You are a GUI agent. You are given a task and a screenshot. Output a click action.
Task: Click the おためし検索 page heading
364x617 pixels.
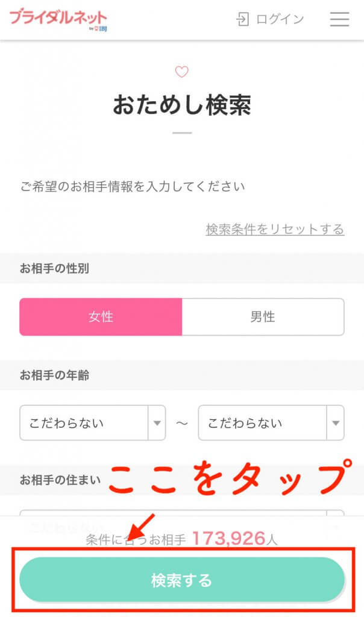pyautogui.click(x=181, y=105)
